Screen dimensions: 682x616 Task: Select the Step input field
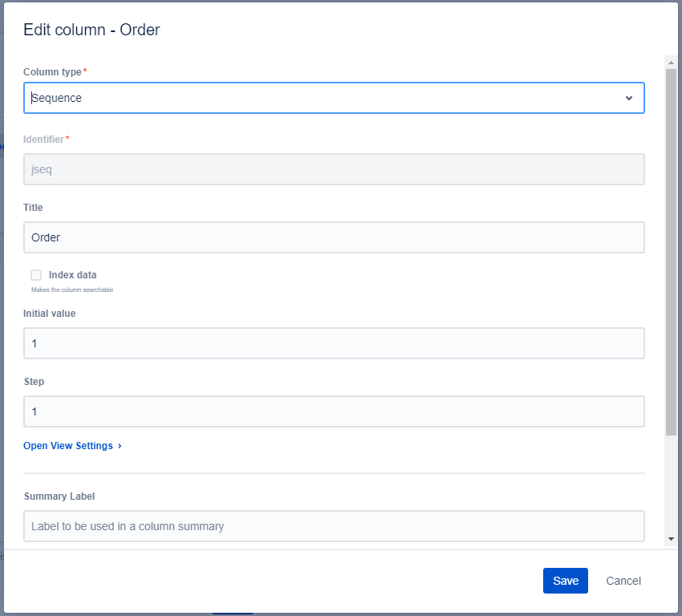point(334,411)
